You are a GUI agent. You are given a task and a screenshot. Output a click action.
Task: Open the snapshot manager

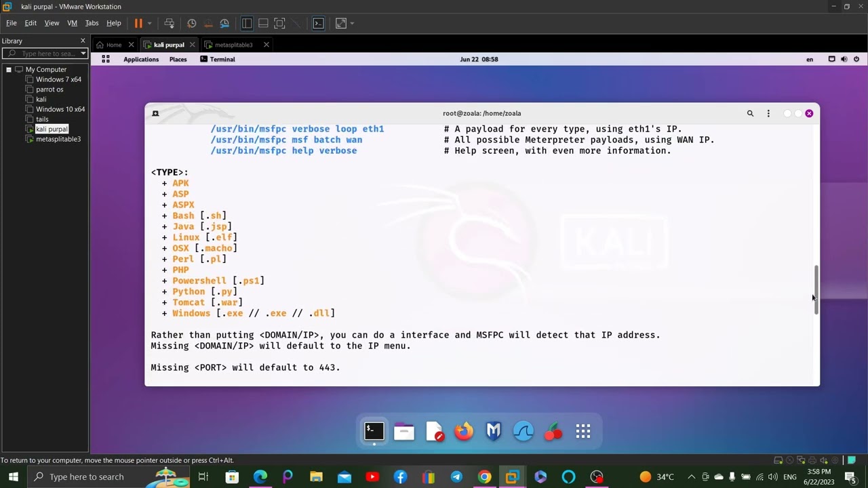[x=224, y=23]
